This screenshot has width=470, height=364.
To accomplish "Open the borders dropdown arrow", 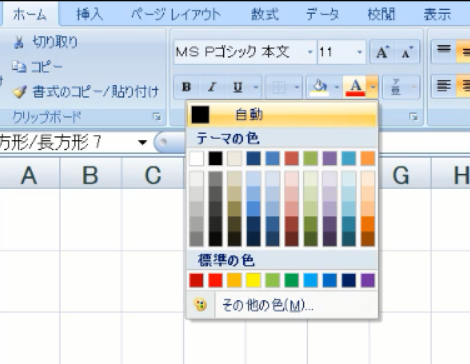I will (x=297, y=87).
